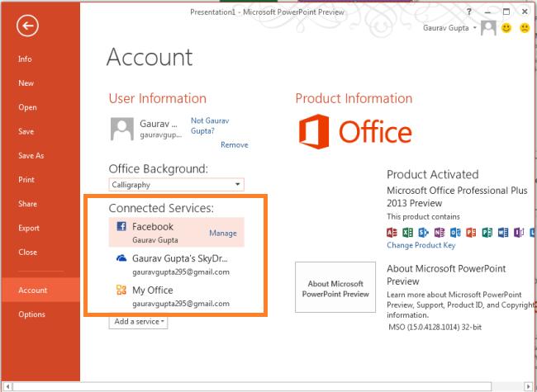Click the Not Gaurav Gupta? link
Screen dimensions: 537x392
point(210,125)
